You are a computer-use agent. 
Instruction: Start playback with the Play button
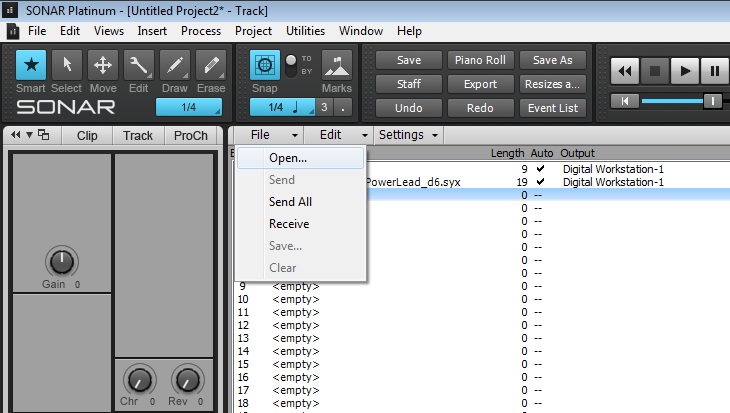[684, 71]
